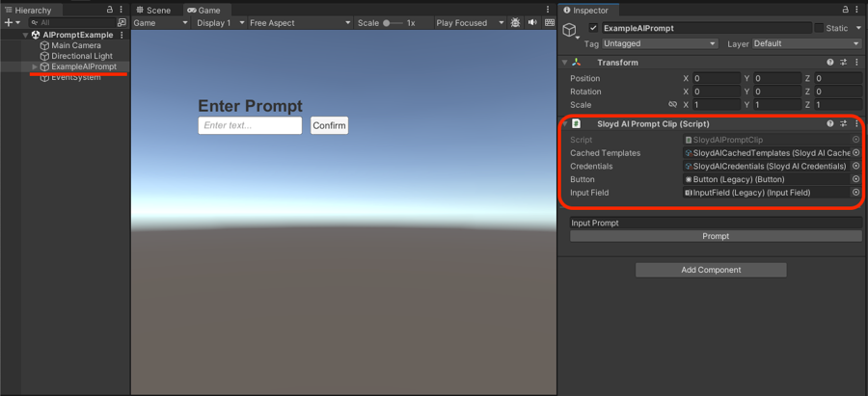Image resolution: width=868 pixels, height=396 pixels.
Task: Lock the Inspector panel
Action: pos(846,10)
